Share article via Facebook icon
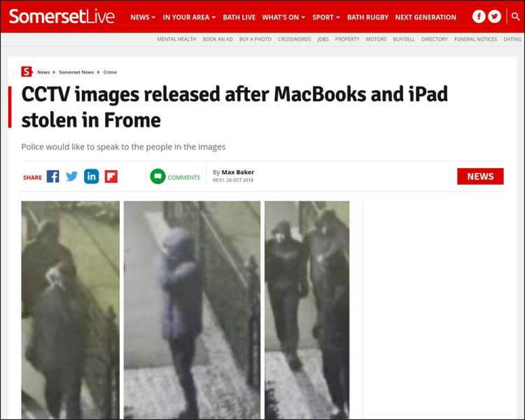 point(53,176)
